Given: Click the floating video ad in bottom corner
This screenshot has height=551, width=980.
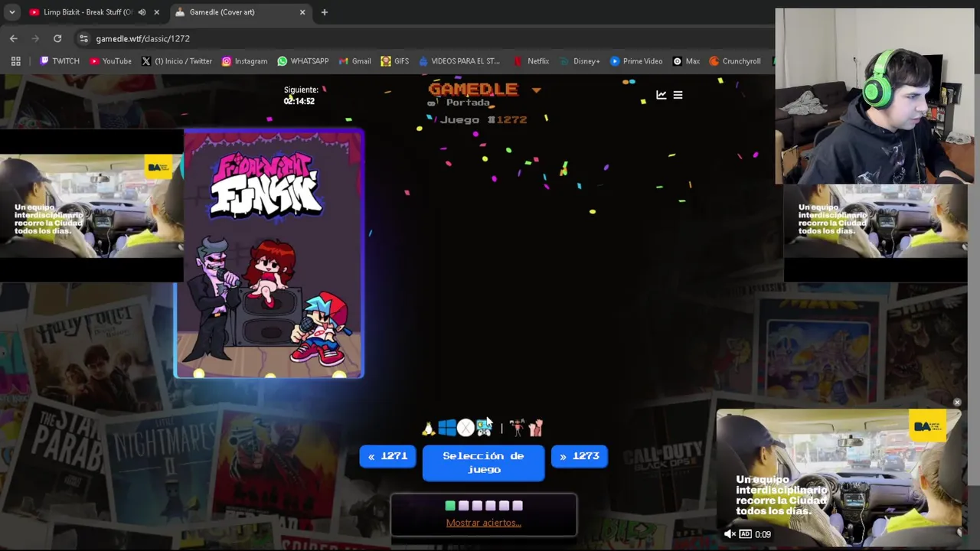Looking at the screenshot, I should [x=840, y=476].
